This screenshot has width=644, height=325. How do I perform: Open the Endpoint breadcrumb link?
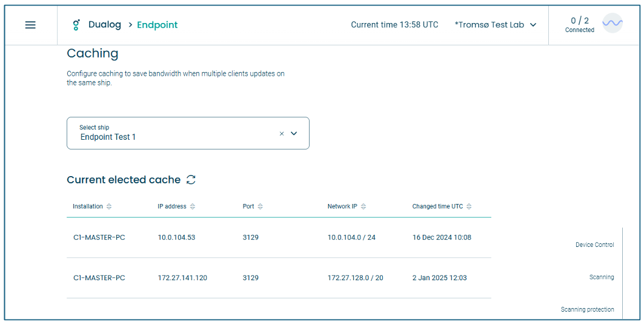(x=158, y=25)
